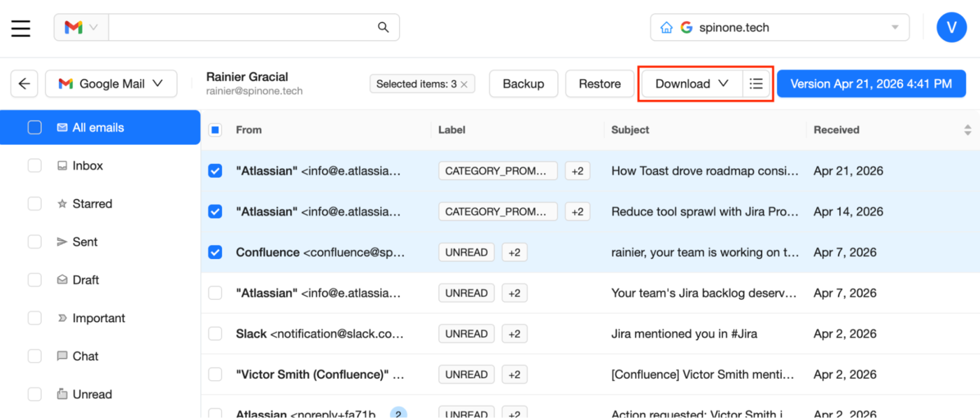This screenshot has height=418, width=980.
Task: Toggle the select-all checkbox in table header
Action: tap(216, 130)
